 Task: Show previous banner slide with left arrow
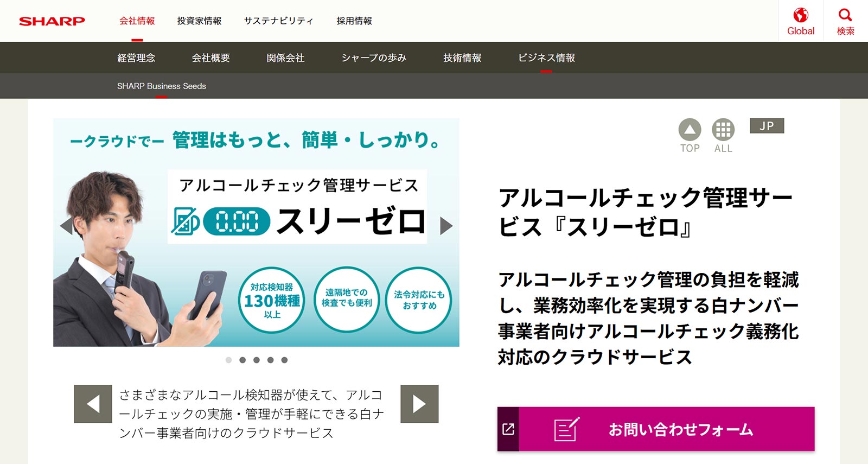tap(66, 226)
